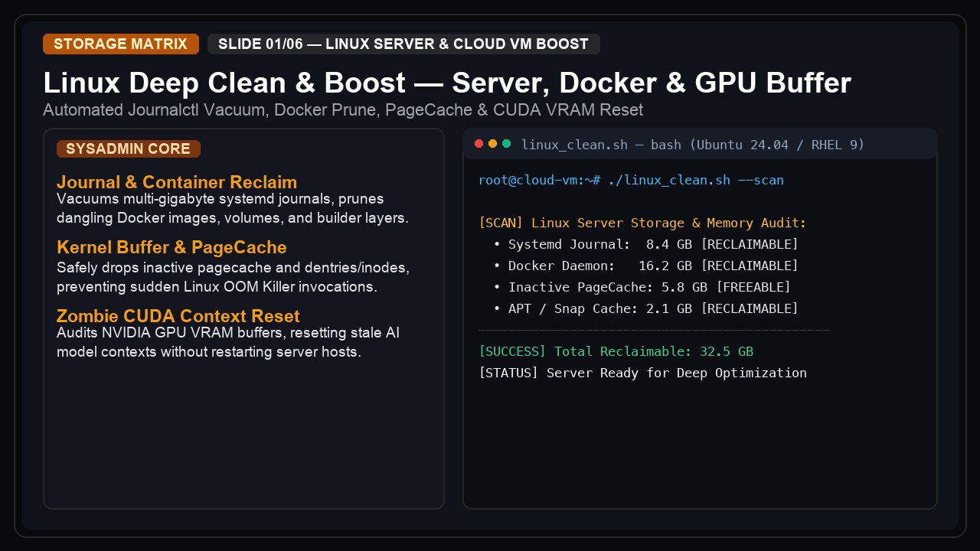Select the STORAGE MATRIX badge
Image resolution: width=980 pixels, height=551 pixels.
(121, 44)
